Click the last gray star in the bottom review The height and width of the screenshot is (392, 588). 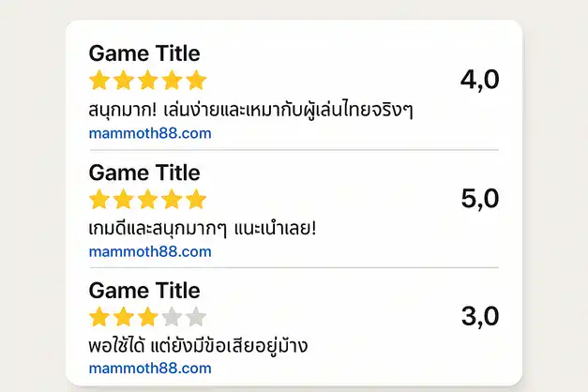[195, 317]
